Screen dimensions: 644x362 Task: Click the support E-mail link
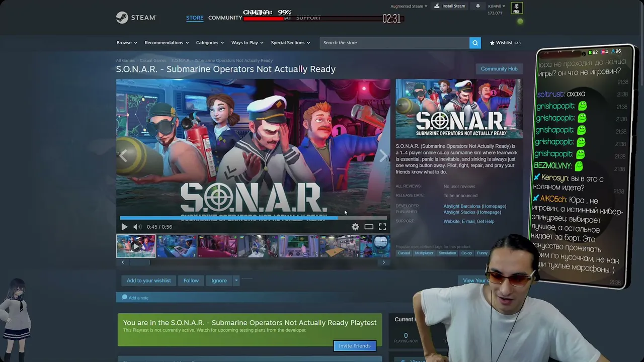[x=468, y=221]
